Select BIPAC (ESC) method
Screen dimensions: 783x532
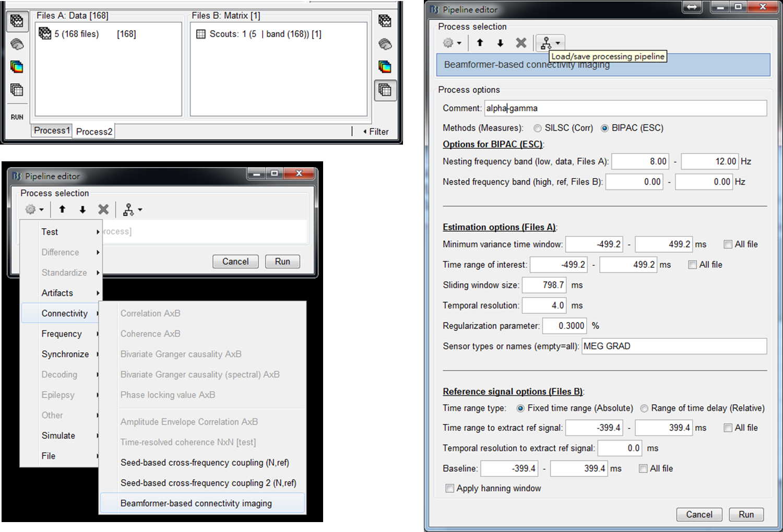point(632,128)
